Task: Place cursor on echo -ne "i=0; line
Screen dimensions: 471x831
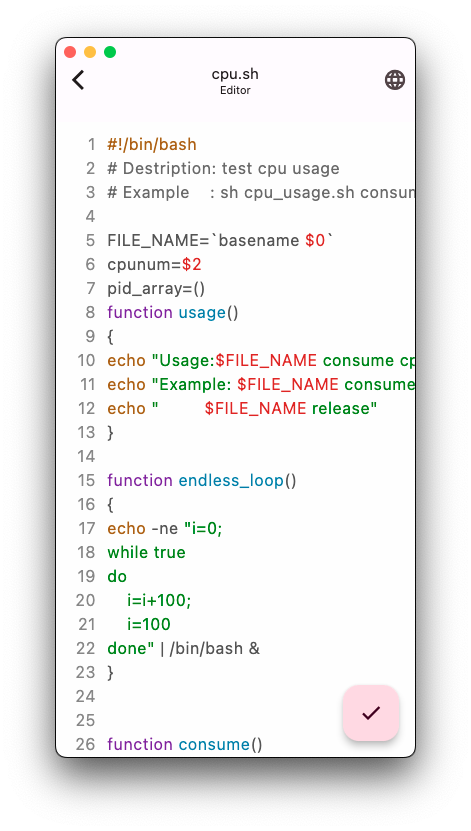Action: coord(165,528)
